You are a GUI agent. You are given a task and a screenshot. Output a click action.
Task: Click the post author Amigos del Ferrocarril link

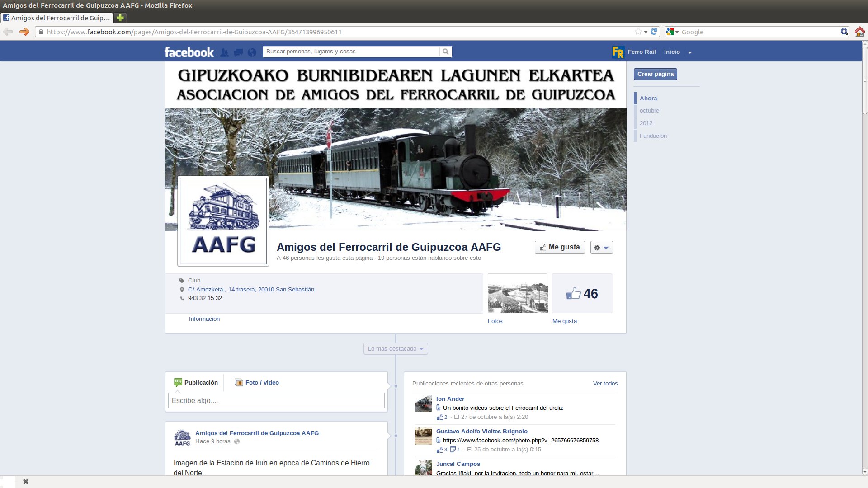(x=257, y=433)
